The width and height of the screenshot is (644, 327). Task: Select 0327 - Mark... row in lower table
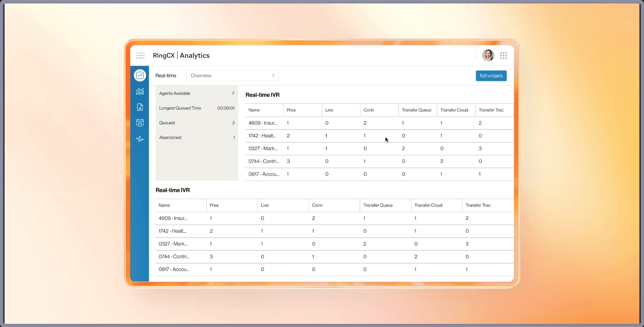click(334, 244)
